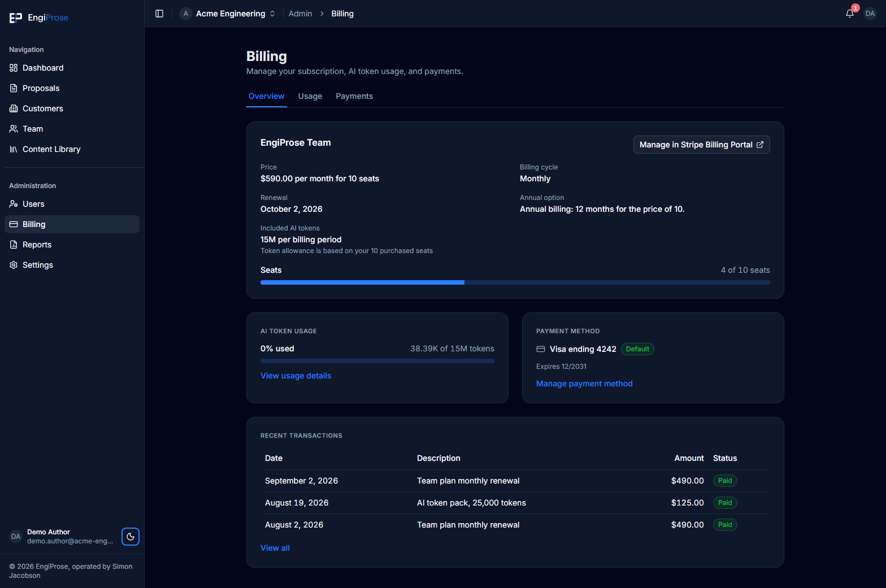Click the EngiProse logo icon
The width and height of the screenshot is (886, 588).
[16, 18]
